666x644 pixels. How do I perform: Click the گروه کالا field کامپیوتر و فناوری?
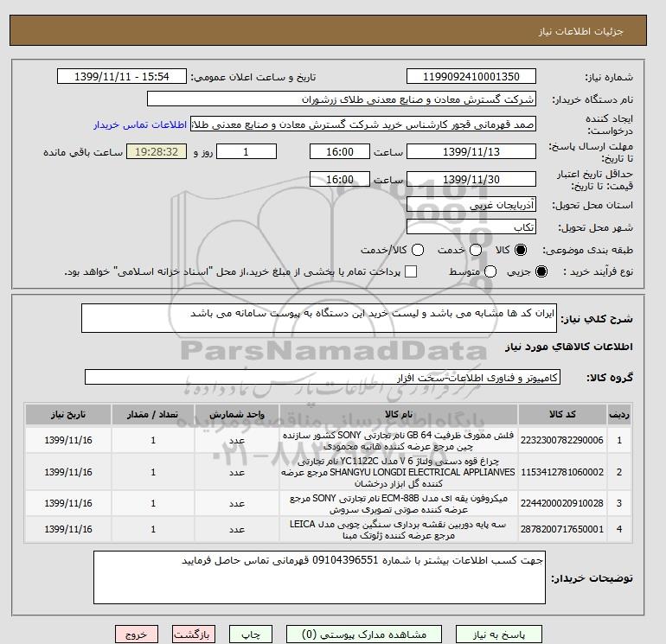click(x=323, y=377)
